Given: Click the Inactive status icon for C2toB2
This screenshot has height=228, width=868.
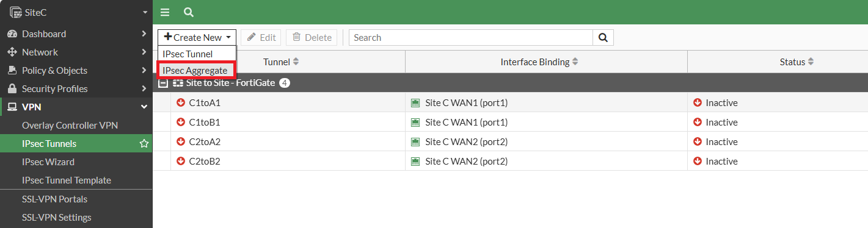Looking at the screenshot, I should click(x=698, y=161).
